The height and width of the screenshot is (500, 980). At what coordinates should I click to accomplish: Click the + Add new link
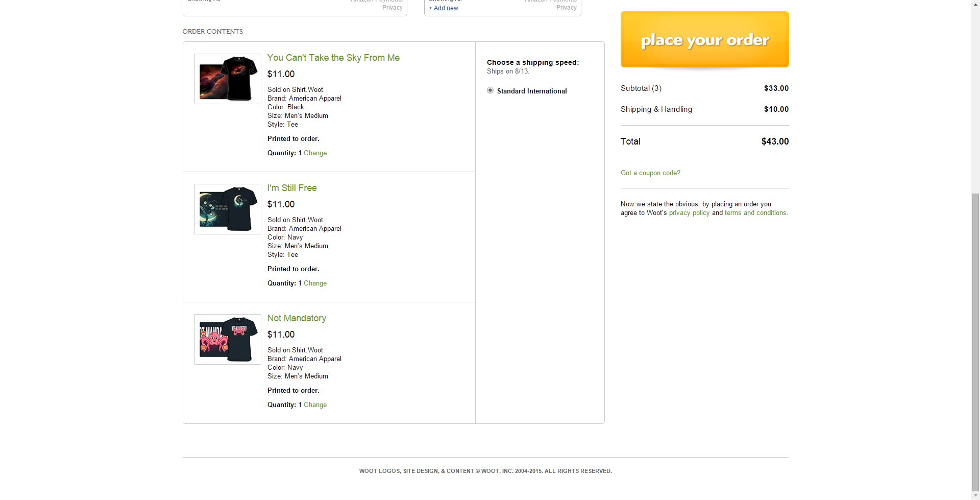click(444, 8)
